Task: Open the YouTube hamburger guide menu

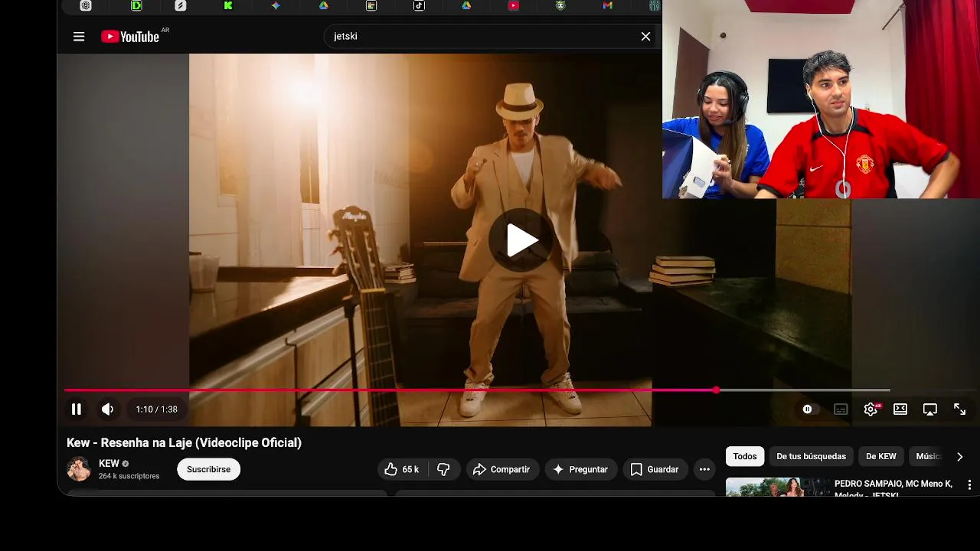Action: (x=79, y=37)
